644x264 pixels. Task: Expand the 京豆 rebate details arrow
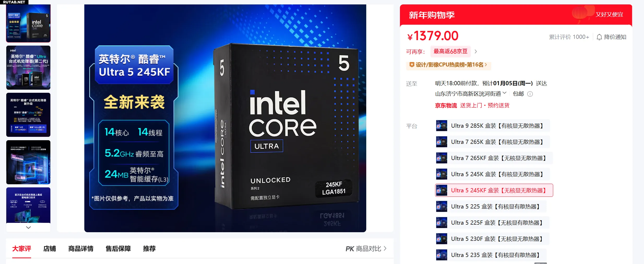tap(476, 52)
